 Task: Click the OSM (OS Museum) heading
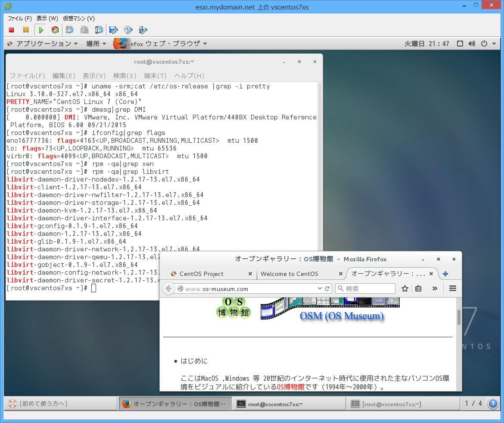(342, 316)
